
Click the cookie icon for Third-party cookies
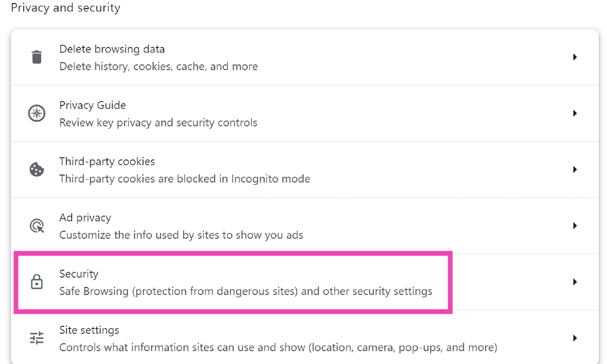coord(37,170)
